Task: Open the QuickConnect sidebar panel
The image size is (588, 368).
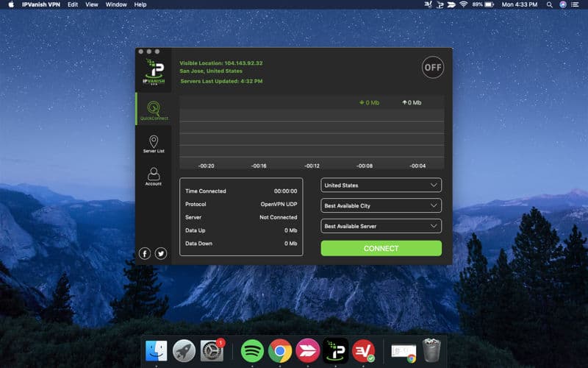Action: coord(154,110)
